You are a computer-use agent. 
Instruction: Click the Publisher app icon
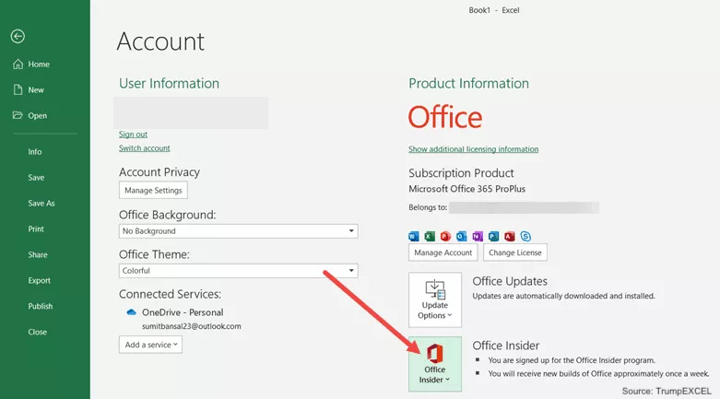click(494, 236)
